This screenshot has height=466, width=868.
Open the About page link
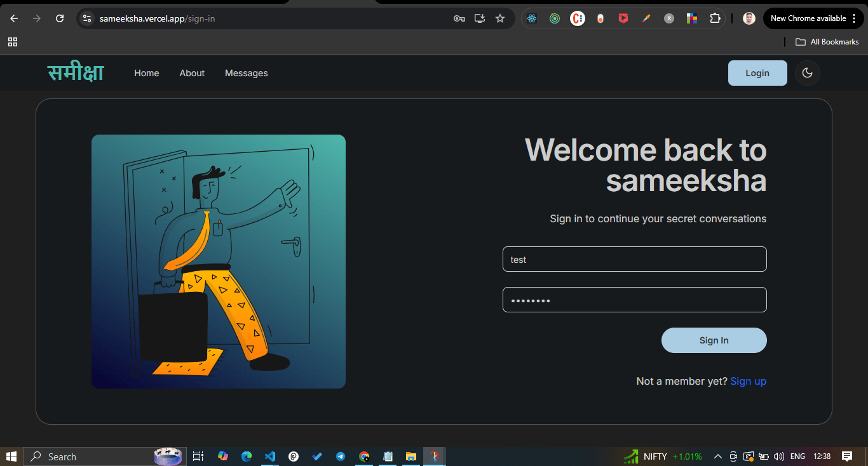click(x=192, y=73)
